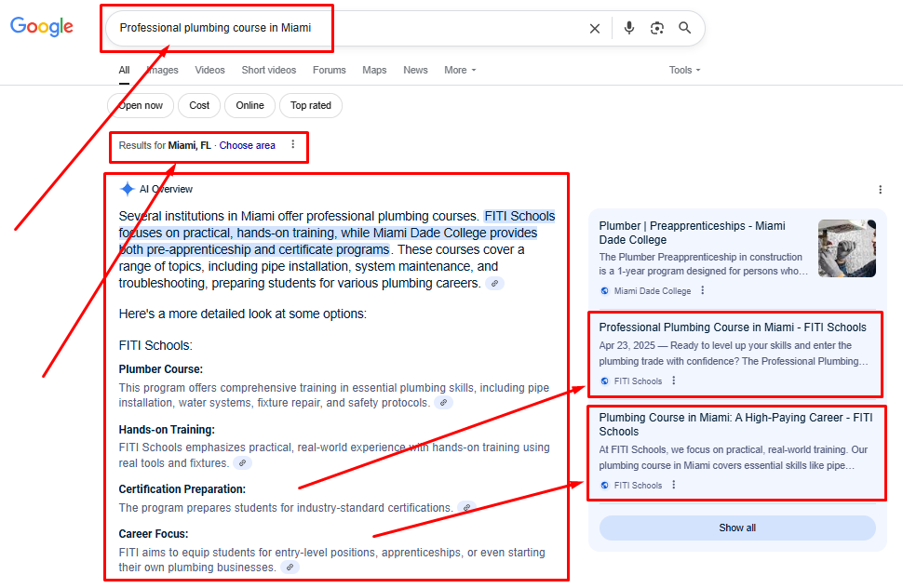Click the FITI Schools: section title
Image resolution: width=903 pixels, height=588 pixels.
coord(155,346)
